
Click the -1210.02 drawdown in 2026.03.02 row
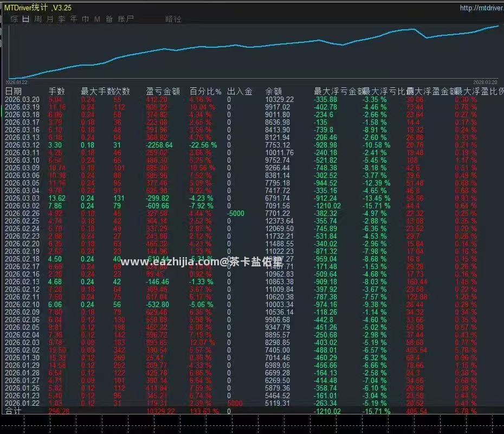pyautogui.click(x=327, y=206)
